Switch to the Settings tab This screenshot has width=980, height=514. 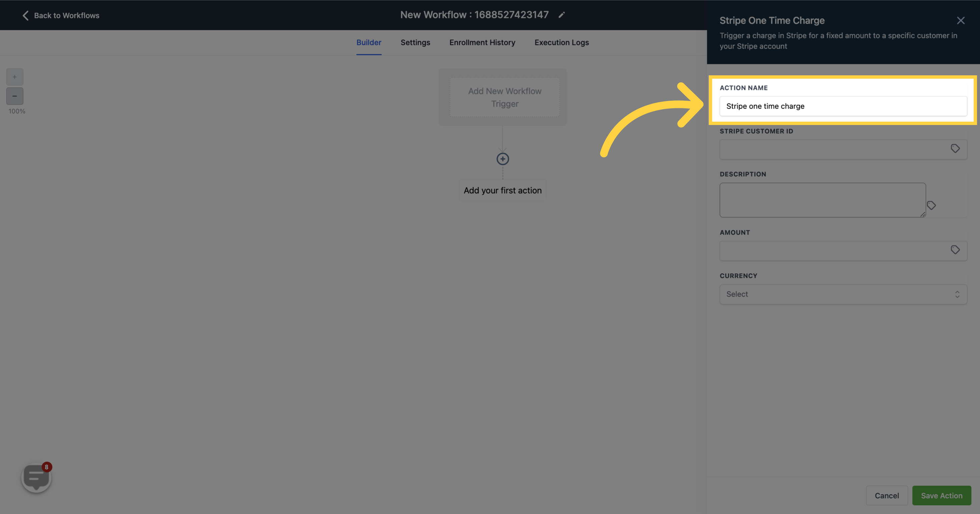tap(415, 43)
